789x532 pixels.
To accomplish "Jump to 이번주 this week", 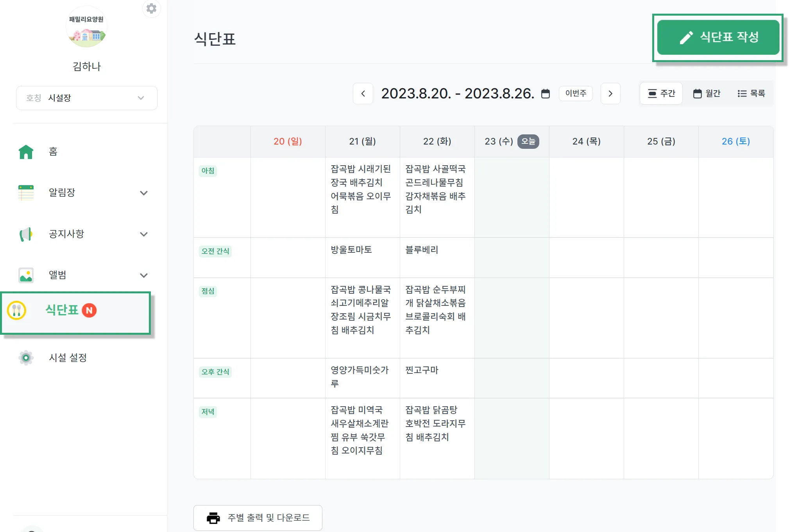I will (576, 94).
